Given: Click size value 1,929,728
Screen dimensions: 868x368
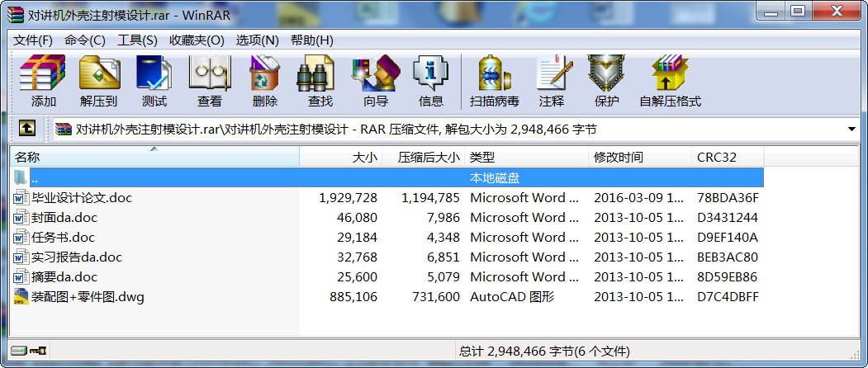Looking at the screenshot, I should tap(349, 197).
